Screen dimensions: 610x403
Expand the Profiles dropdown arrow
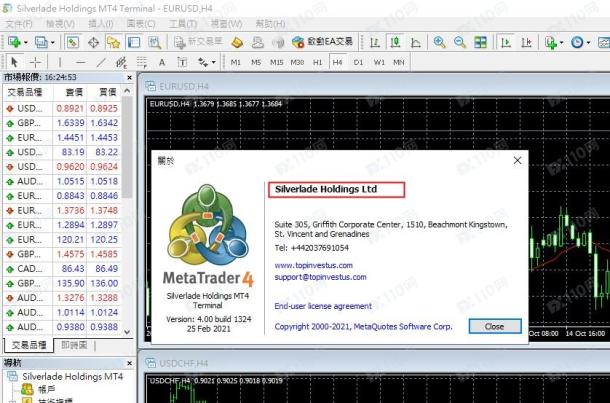(x=53, y=42)
